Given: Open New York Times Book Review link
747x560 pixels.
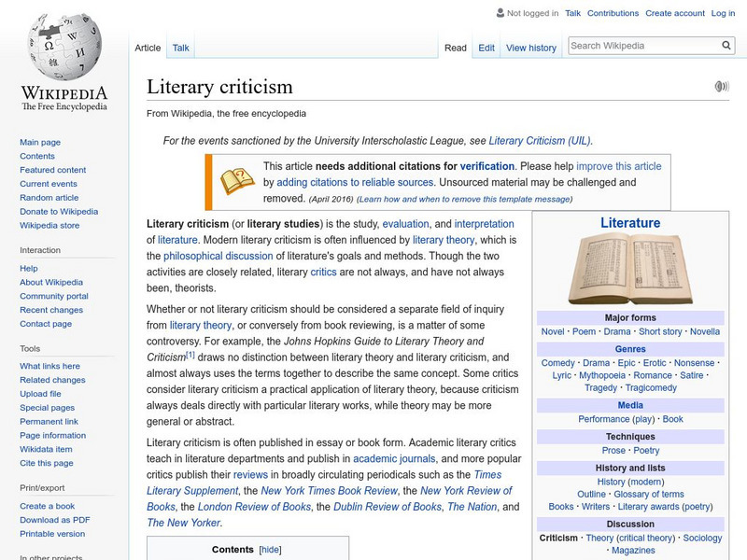Looking at the screenshot, I should [x=330, y=491].
